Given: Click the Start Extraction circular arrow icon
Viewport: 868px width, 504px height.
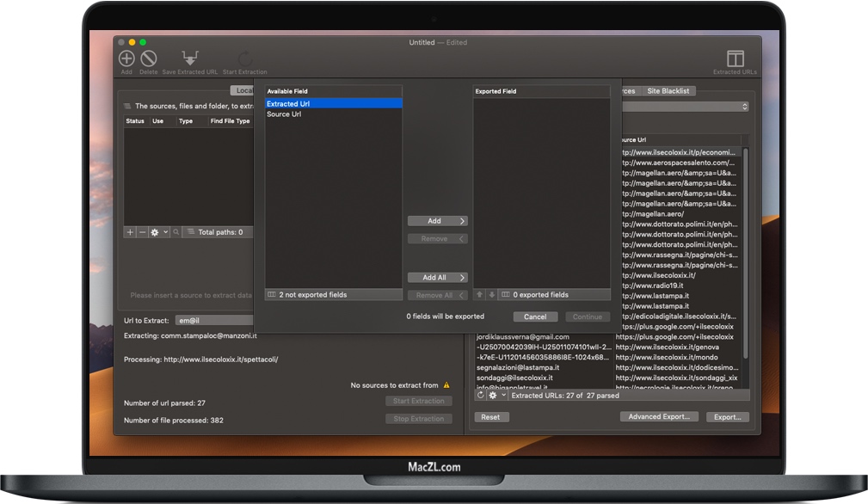Looking at the screenshot, I should 246,57.
